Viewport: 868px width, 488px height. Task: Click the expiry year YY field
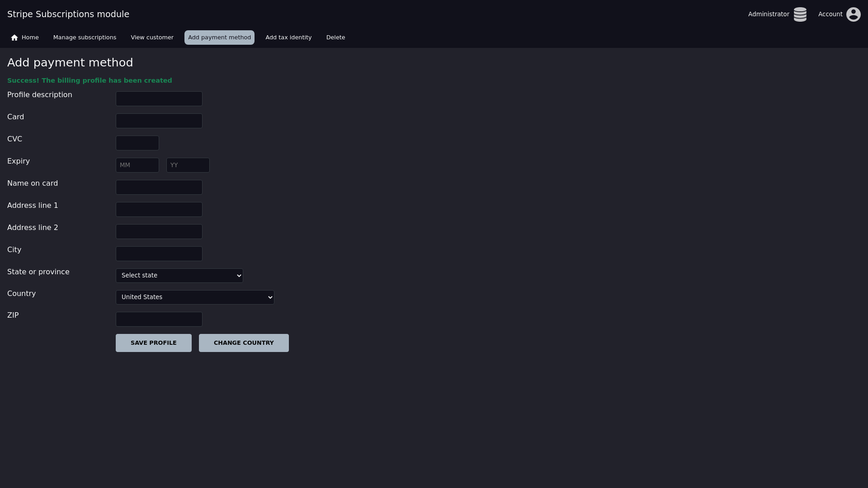coord(188,165)
